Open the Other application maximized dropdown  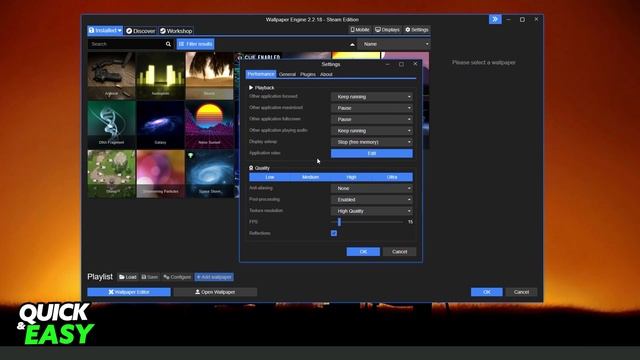tap(372, 108)
